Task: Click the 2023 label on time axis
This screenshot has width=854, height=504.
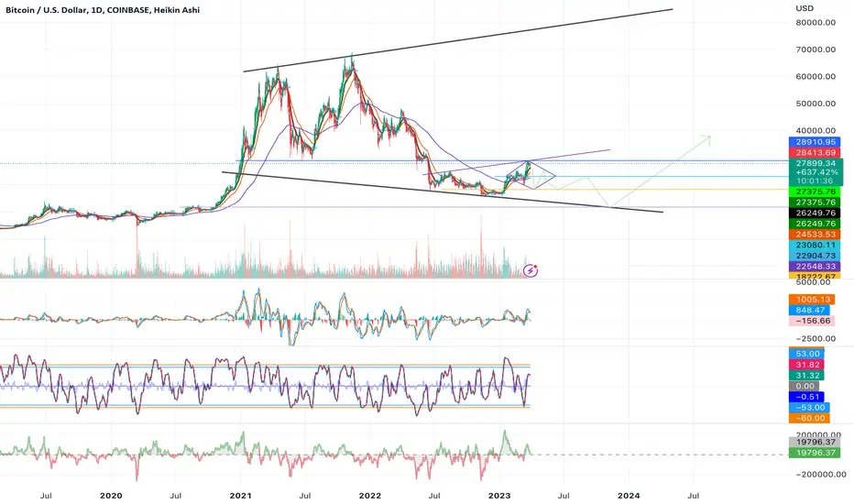Action: click(x=499, y=495)
